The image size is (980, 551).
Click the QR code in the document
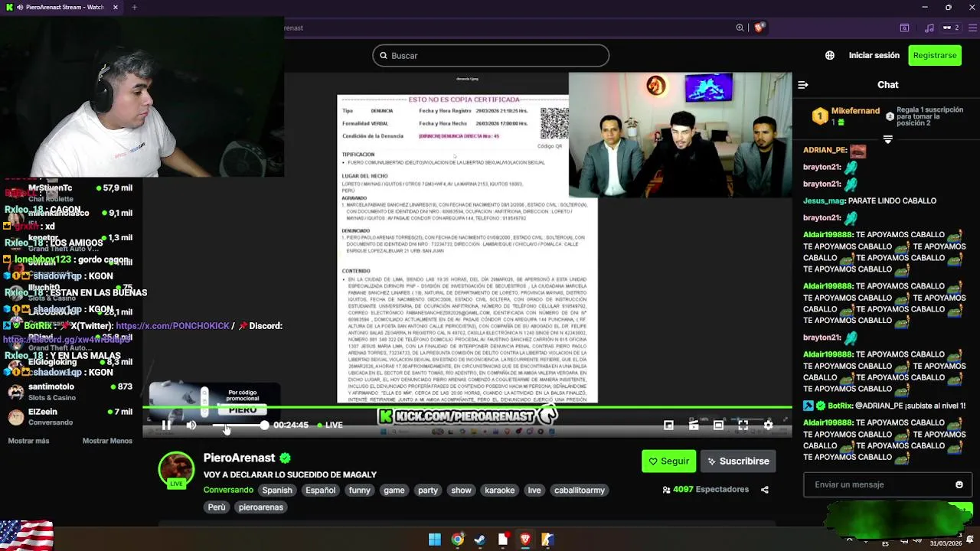[x=554, y=123]
